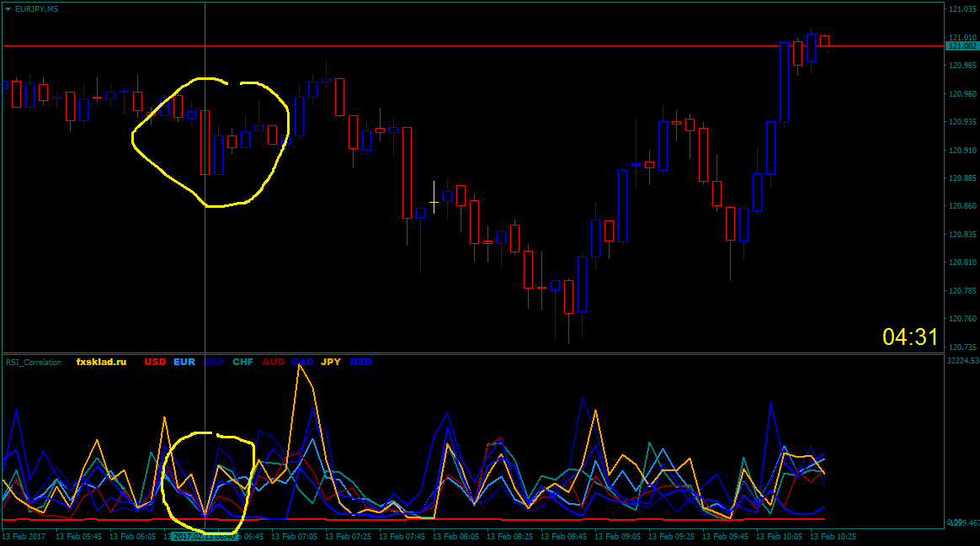Click the 13 Feb 2017 time axis label
Screen dimensions: 980x546
pyautogui.click(x=24, y=537)
